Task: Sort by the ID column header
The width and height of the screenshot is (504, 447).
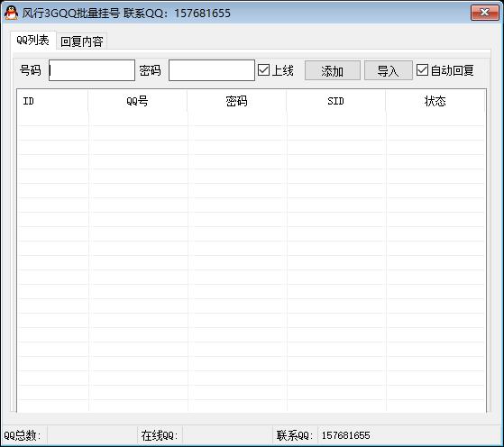Action: pos(52,101)
